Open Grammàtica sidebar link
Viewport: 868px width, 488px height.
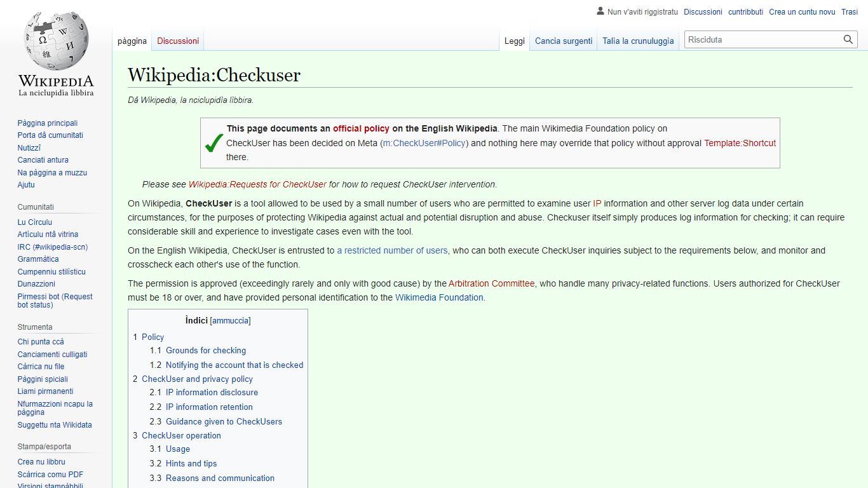[x=38, y=259]
